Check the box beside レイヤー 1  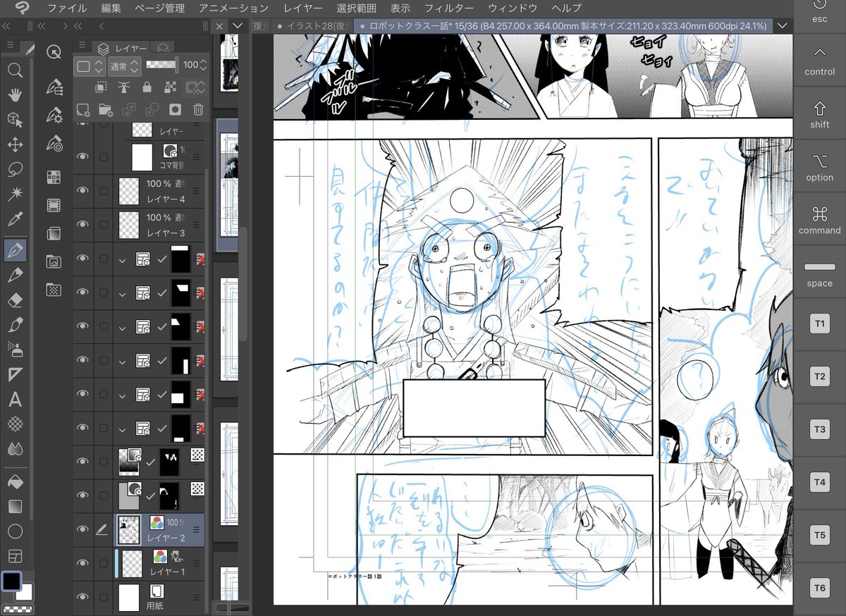[104, 563]
